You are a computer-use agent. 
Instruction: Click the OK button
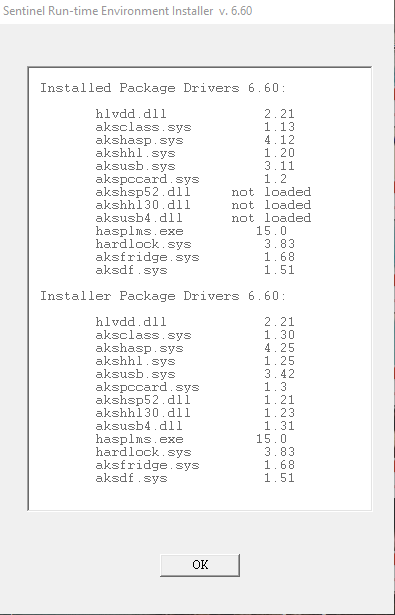(200, 565)
